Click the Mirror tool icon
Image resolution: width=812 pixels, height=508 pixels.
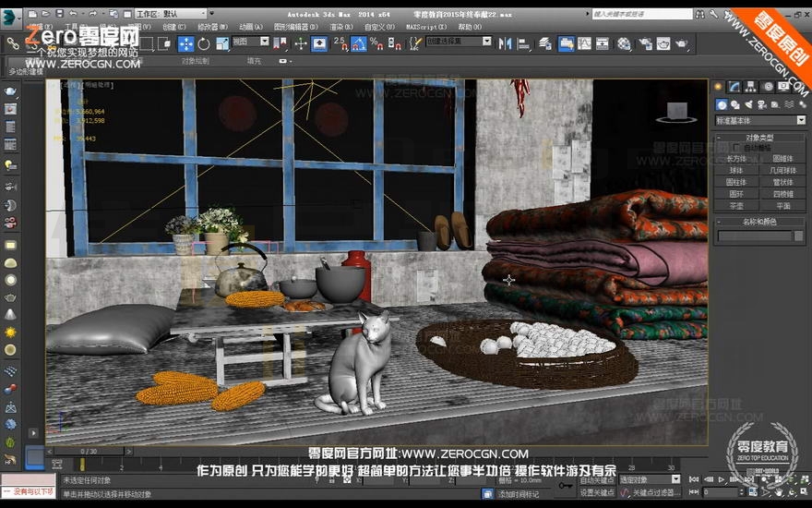coord(505,44)
